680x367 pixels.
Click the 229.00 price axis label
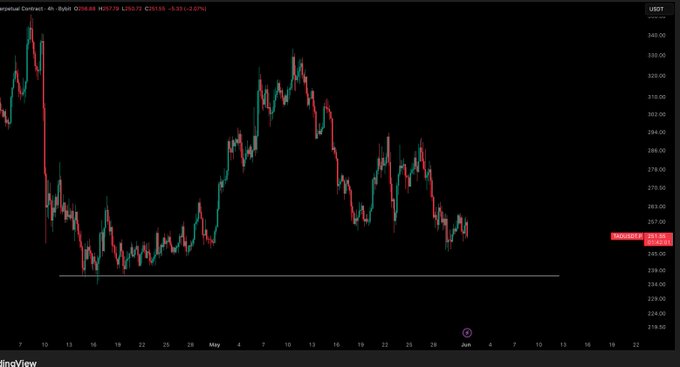[657, 299]
